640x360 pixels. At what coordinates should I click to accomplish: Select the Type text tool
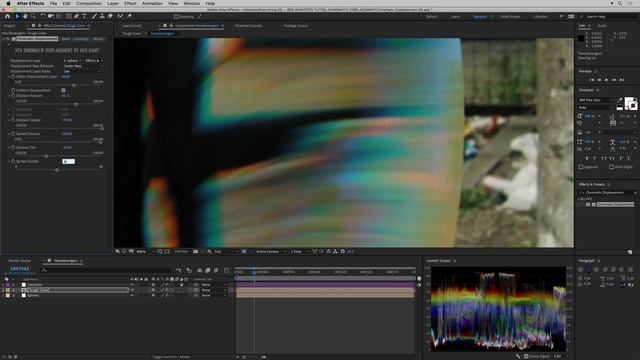click(x=84, y=16)
